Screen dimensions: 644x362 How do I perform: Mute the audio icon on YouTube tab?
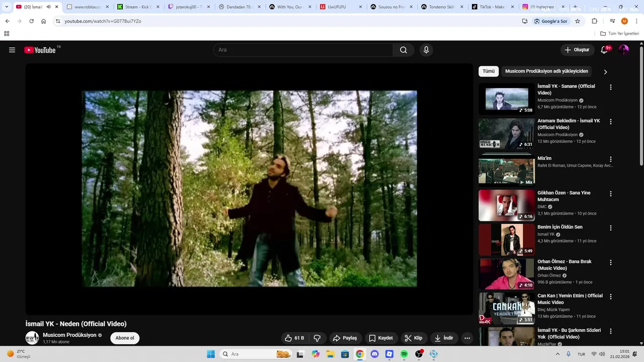pyautogui.click(x=49, y=7)
